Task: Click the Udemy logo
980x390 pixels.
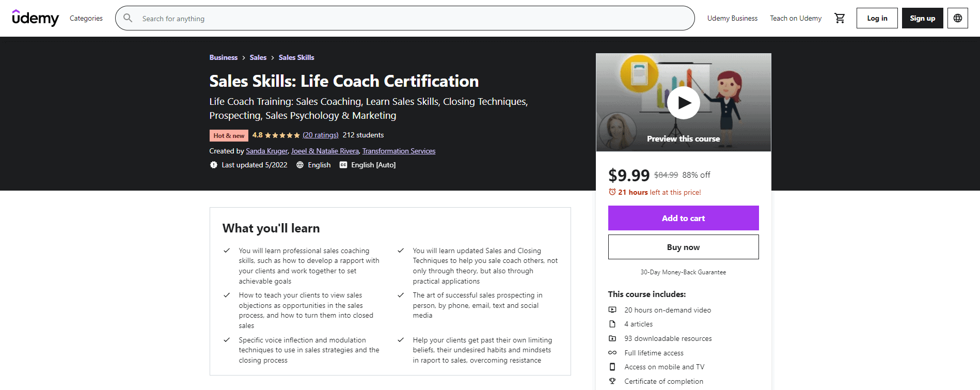Action: (x=35, y=18)
